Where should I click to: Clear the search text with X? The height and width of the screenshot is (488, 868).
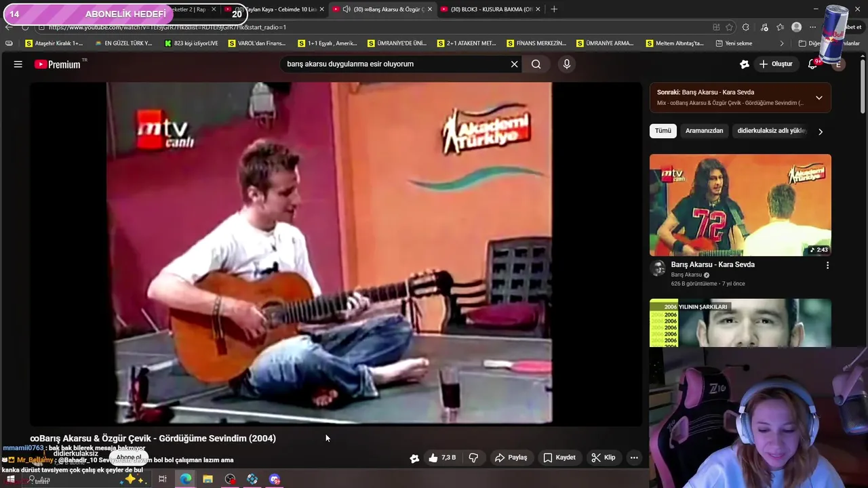click(514, 64)
